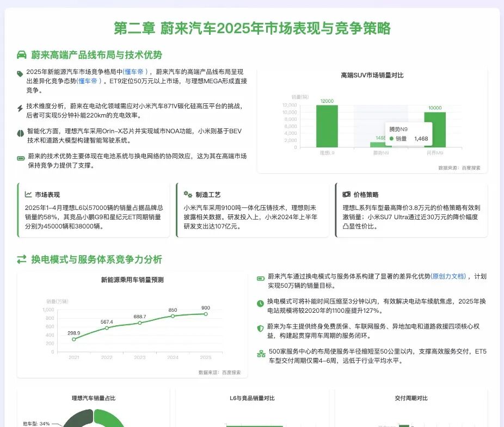
Task: Click the line chart icon in 市场表现 card
Action: pos(28,194)
